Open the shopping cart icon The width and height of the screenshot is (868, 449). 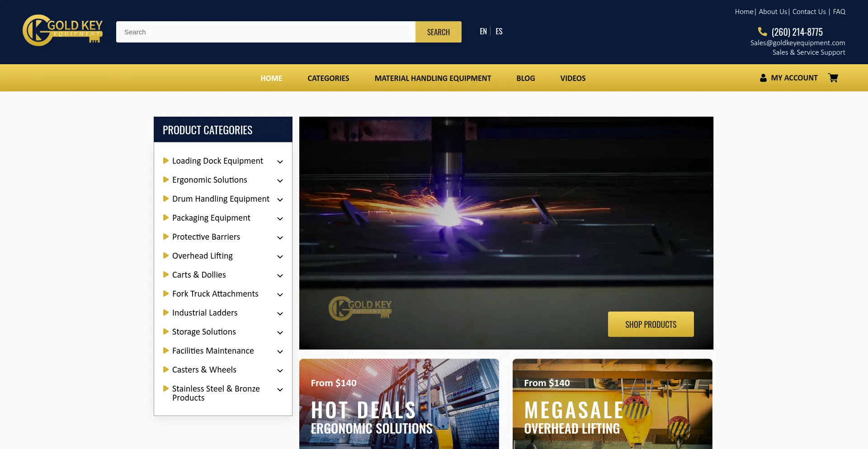(833, 78)
